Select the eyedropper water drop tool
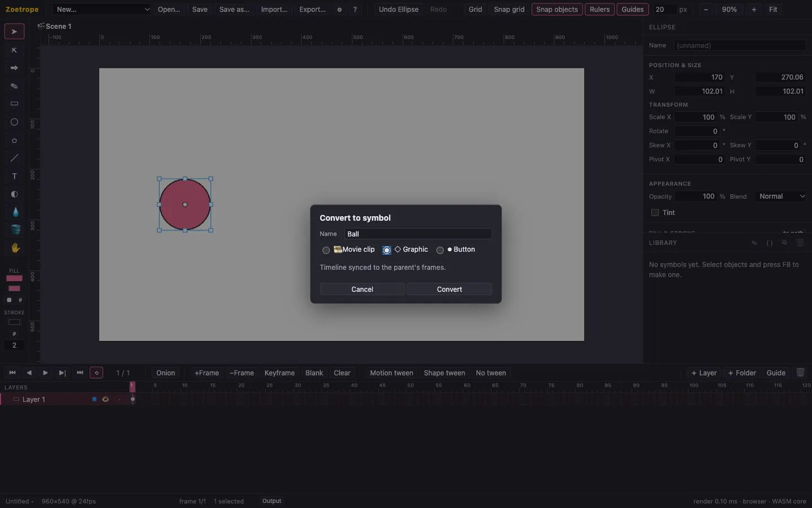812x508 pixels. (14, 212)
